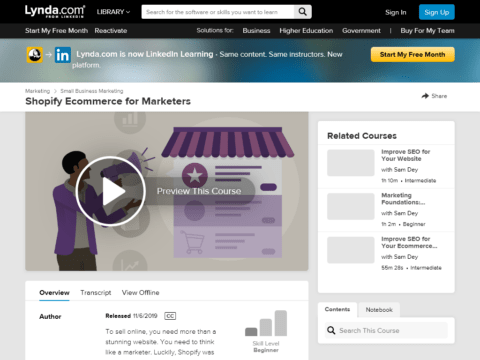Click 'Shopify Ecommerce for Marketers' title

tap(108, 101)
